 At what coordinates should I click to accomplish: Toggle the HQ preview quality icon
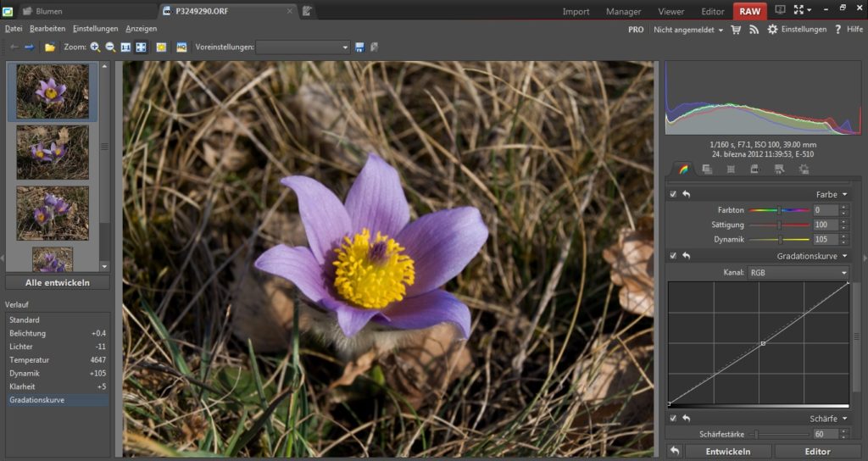pyautogui.click(x=181, y=47)
